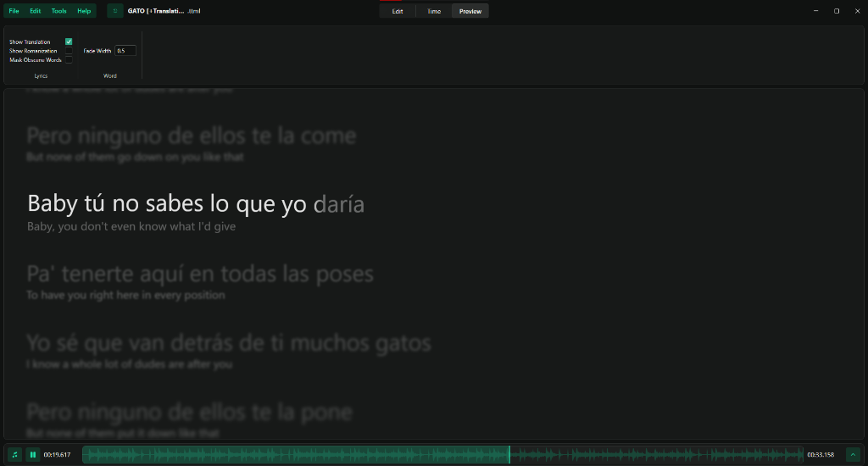Enable the Mask Obscene Words checkbox
This screenshot has width=868, height=466.
(x=69, y=60)
